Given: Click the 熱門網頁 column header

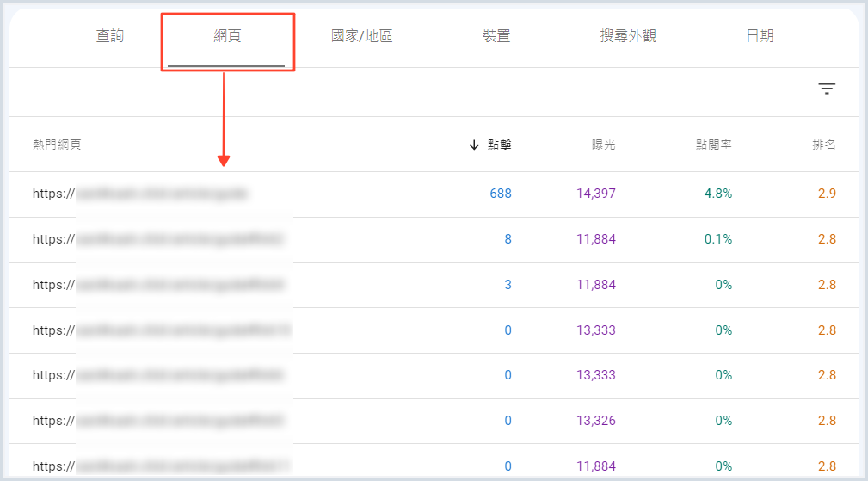Looking at the screenshot, I should click(x=57, y=145).
